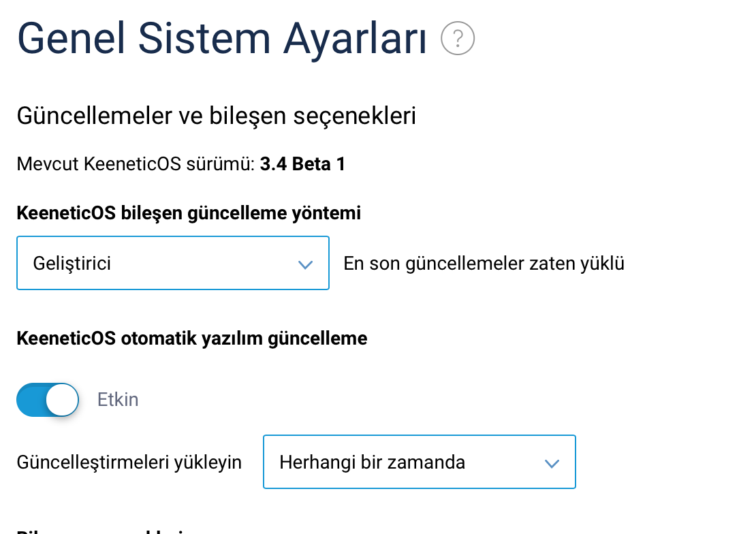
Task: Click Güncellemeler ve bileşen seçenekleri section heading
Action: click(217, 116)
